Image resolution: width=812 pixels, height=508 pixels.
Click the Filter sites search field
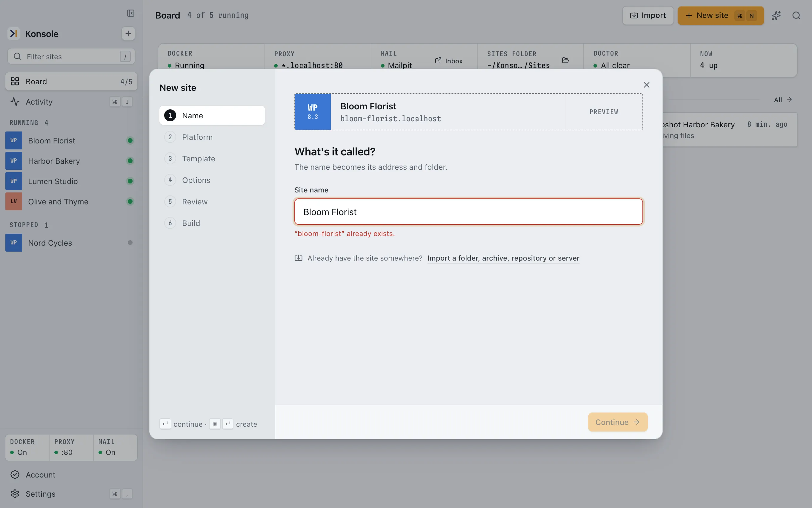click(x=71, y=56)
